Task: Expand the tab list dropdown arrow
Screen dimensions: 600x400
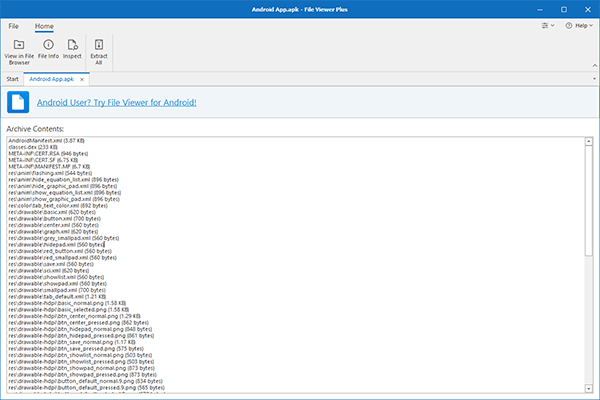Action: point(594,79)
